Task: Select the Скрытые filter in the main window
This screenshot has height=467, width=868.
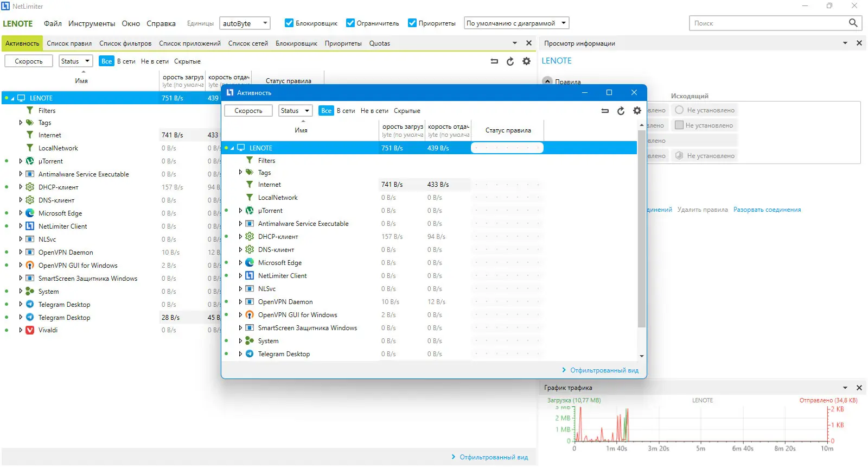Action: click(187, 61)
